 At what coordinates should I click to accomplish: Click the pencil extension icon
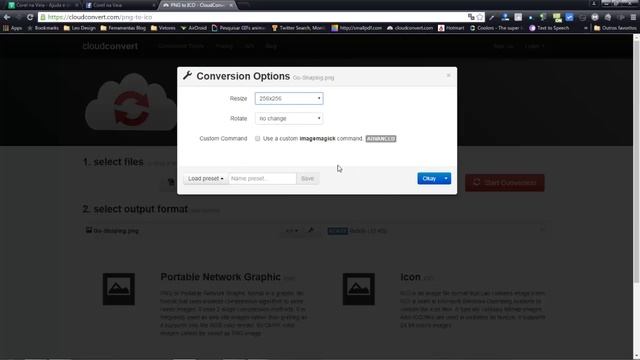[x=492, y=17]
